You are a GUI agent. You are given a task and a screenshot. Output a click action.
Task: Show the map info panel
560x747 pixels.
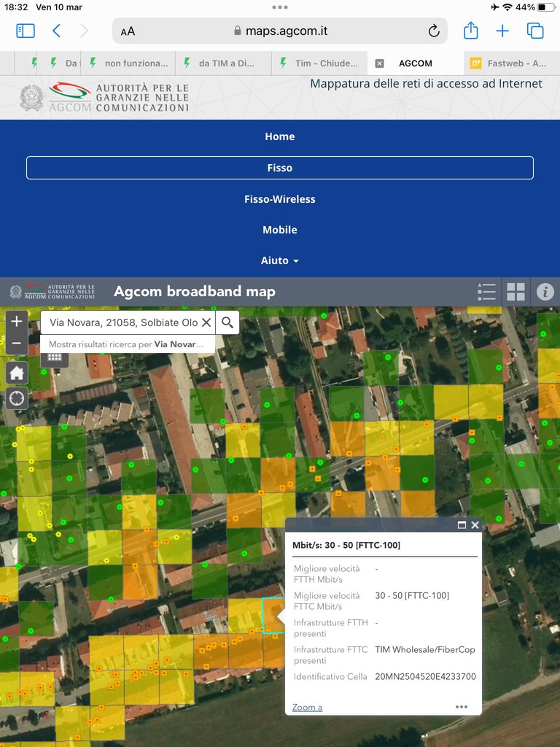point(545,292)
